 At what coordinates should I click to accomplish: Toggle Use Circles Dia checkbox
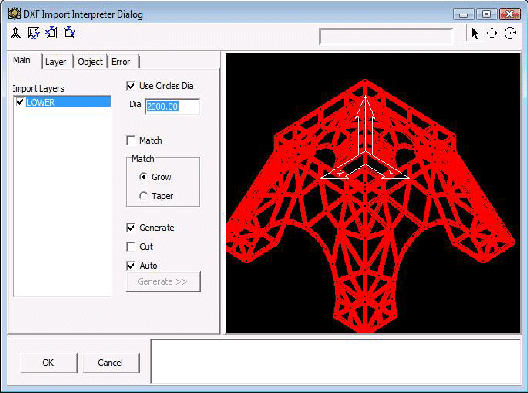(x=130, y=86)
